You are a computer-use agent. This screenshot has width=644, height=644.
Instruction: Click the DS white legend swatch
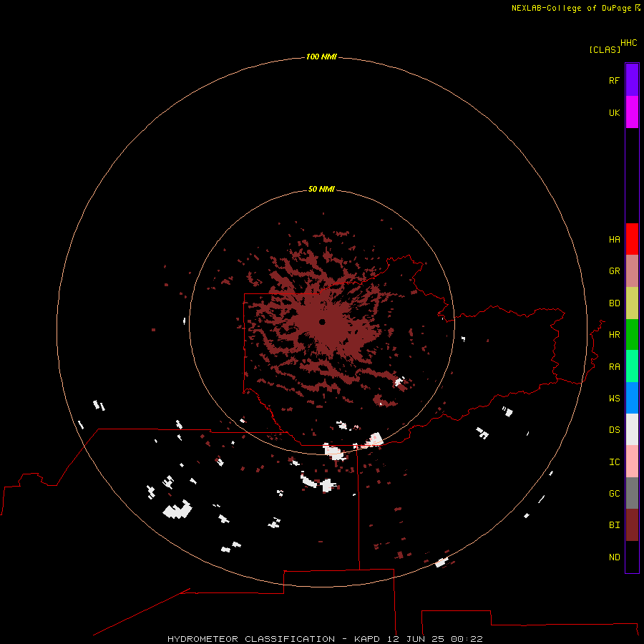(632, 429)
